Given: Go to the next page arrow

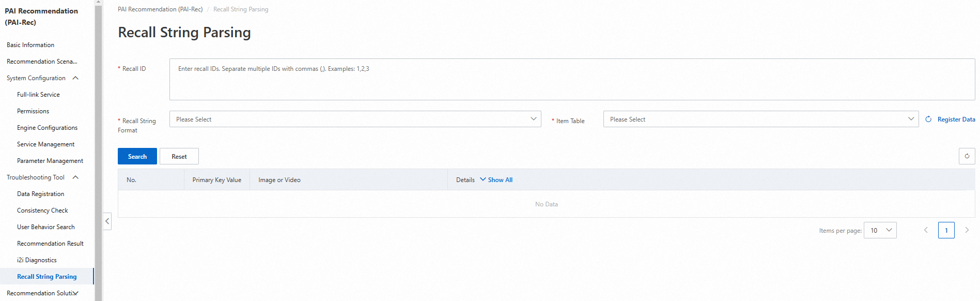Looking at the screenshot, I should 967,230.
